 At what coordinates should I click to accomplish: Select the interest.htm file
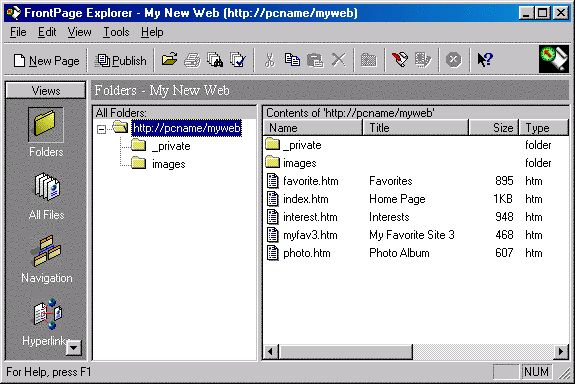(310, 217)
